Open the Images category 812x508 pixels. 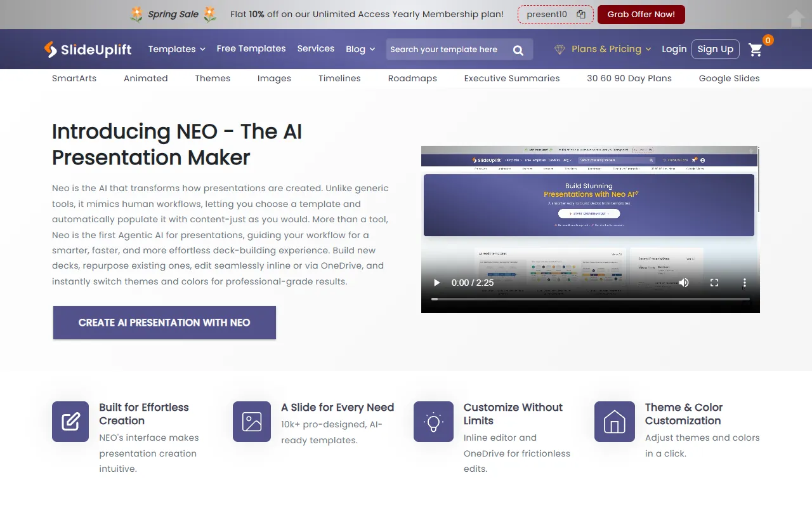274,78
